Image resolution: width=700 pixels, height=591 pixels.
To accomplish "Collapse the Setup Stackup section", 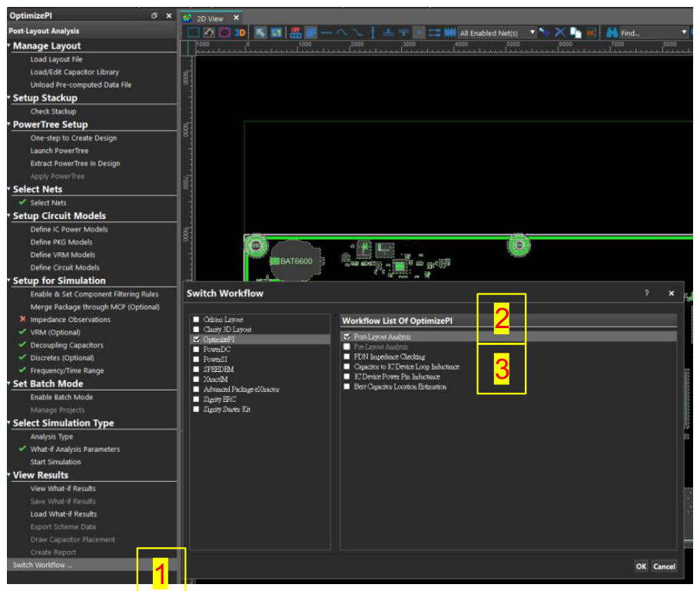I will [9, 98].
